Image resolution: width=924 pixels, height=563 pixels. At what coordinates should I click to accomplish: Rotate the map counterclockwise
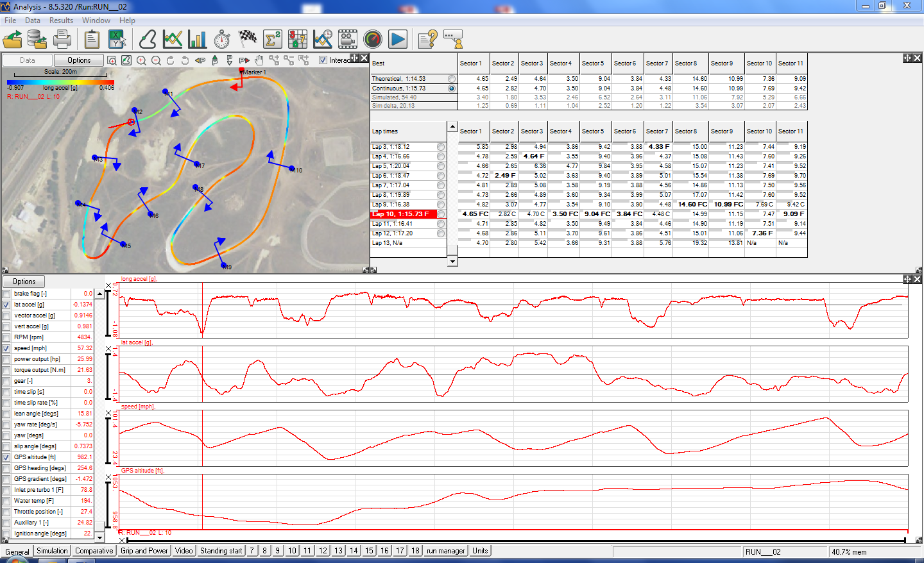tap(185, 60)
